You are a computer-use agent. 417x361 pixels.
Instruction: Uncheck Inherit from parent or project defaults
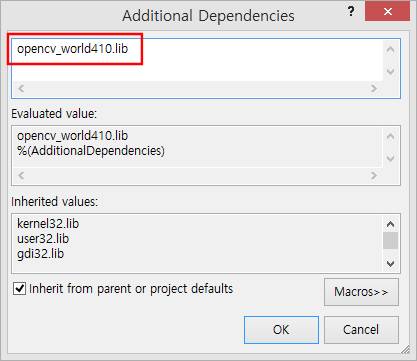point(19,288)
